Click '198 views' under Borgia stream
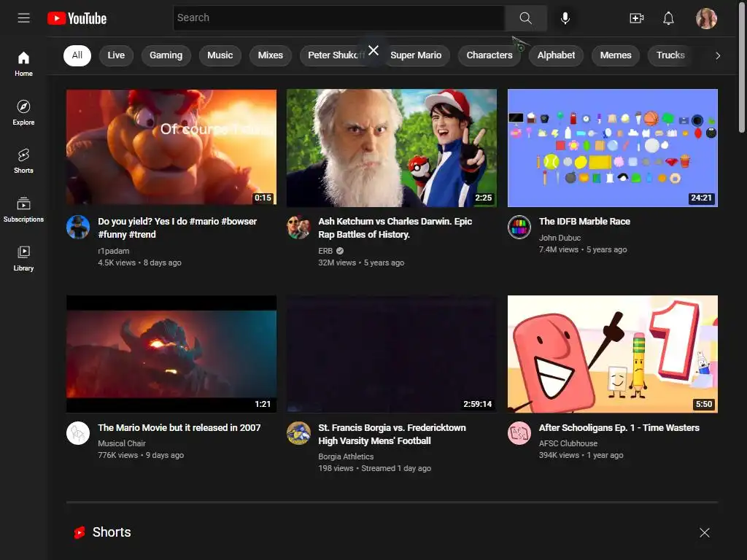 pyautogui.click(x=336, y=469)
